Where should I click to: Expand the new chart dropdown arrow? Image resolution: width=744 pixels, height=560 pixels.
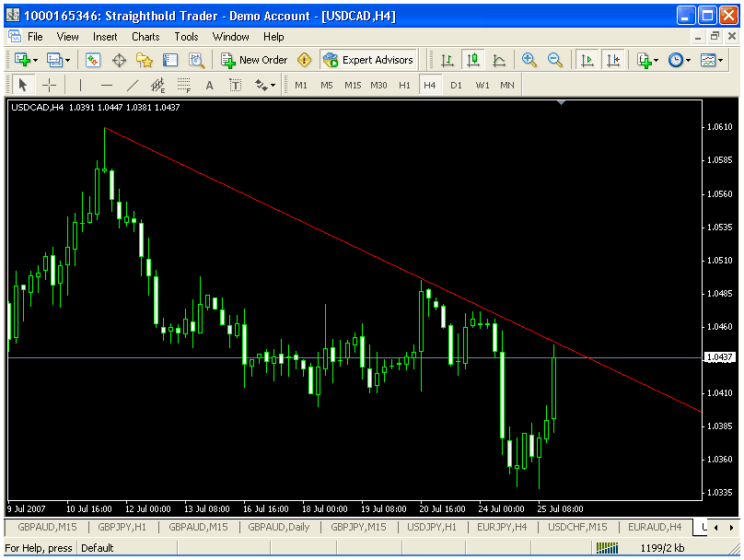pyautogui.click(x=35, y=60)
